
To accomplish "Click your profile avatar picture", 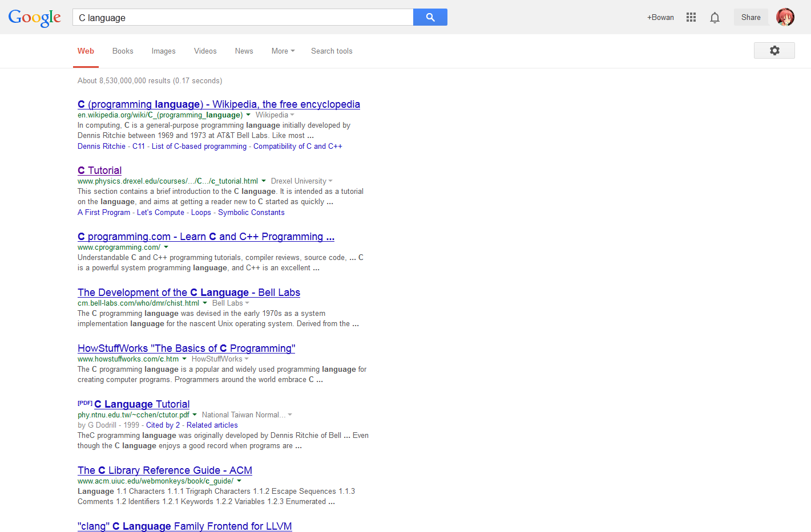I will [785, 17].
